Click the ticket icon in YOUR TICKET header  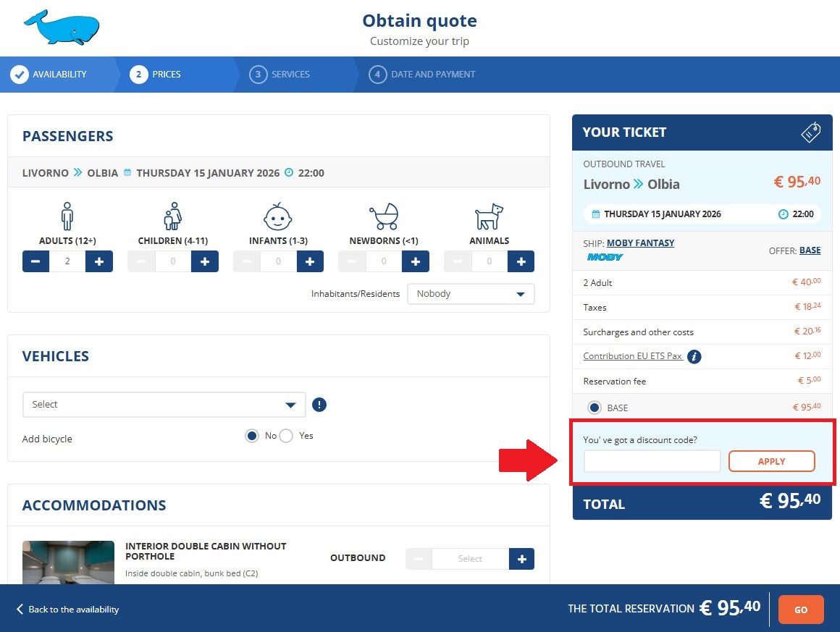811,132
